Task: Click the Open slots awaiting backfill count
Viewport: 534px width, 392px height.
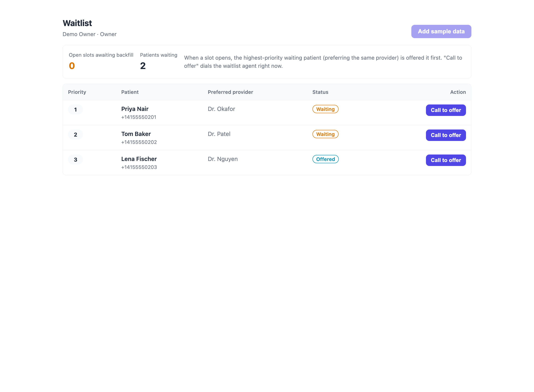Action: tap(72, 66)
